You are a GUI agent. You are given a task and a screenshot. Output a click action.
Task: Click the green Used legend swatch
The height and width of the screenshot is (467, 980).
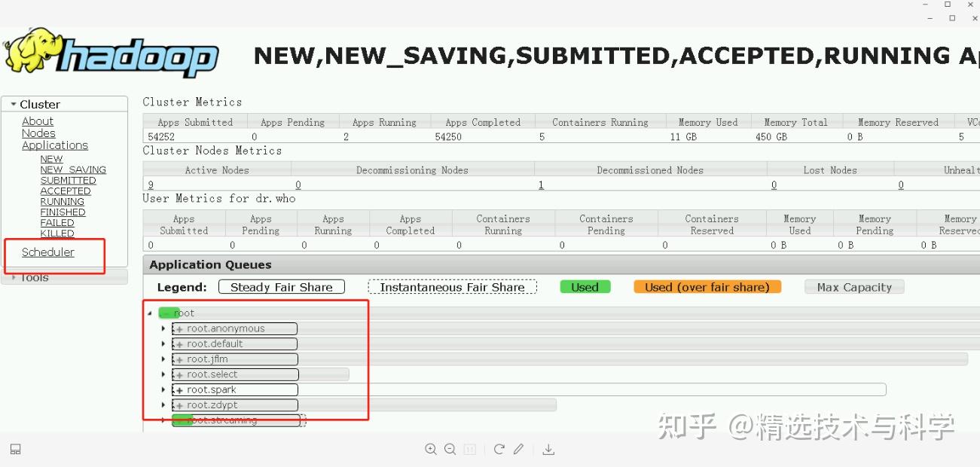585,287
